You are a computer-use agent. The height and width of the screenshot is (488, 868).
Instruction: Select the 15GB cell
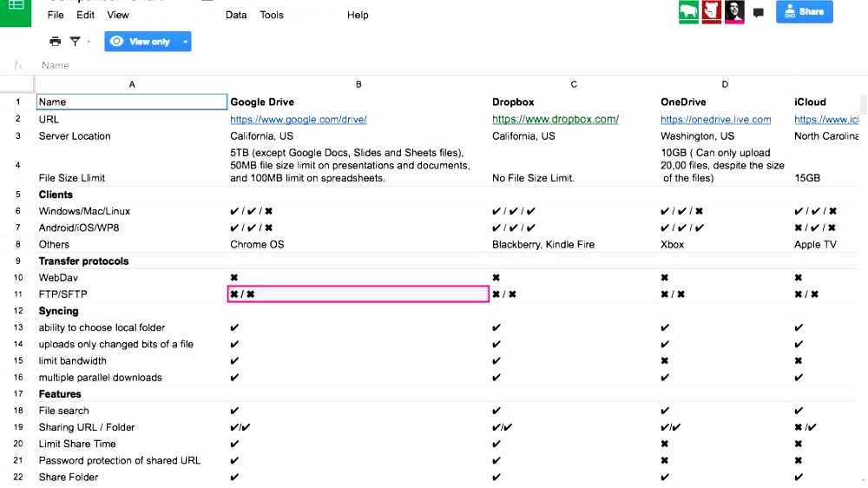coord(826,165)
